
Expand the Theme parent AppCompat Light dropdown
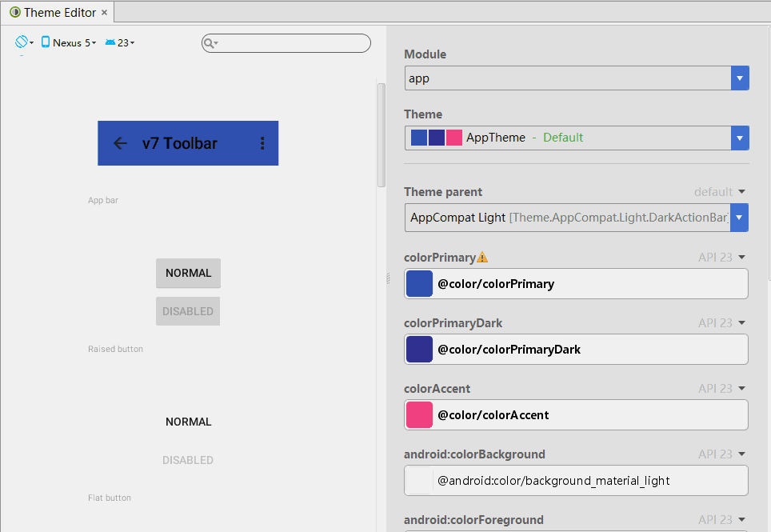[x=740, y=218]
